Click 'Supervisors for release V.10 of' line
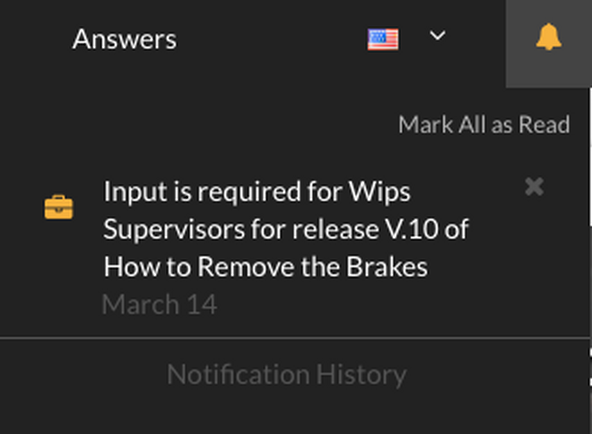The width and height of the screenshot is (592, 434). click(x=286, y=229)
